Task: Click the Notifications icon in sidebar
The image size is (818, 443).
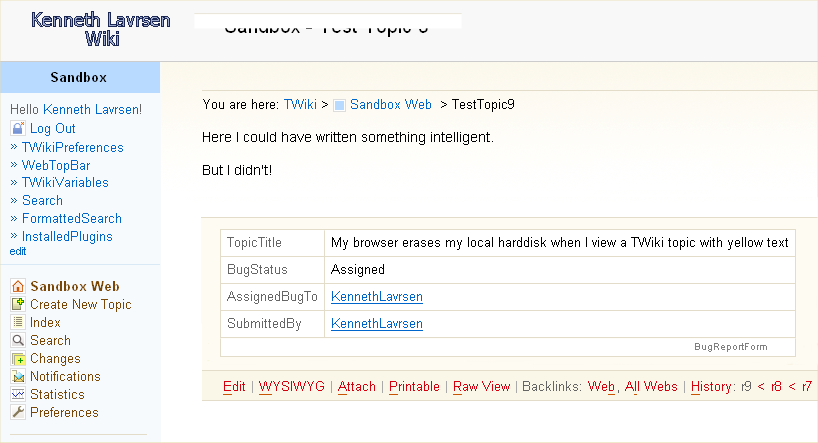Action: [18, 376]
